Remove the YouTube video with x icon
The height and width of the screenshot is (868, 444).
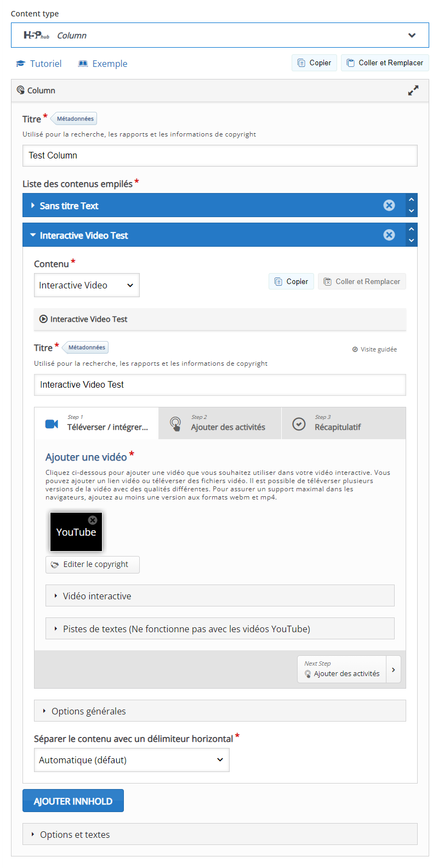click(x=93, y=520)
